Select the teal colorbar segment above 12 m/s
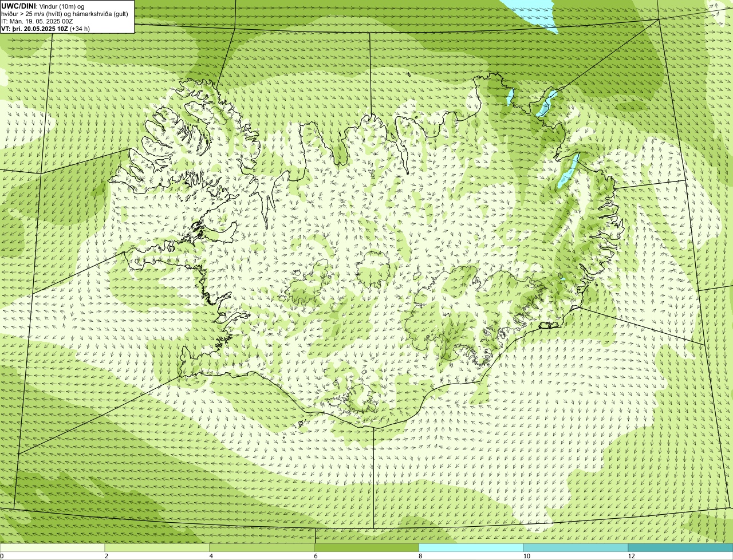This screenshot has width=733, height=560. point(681,547)
